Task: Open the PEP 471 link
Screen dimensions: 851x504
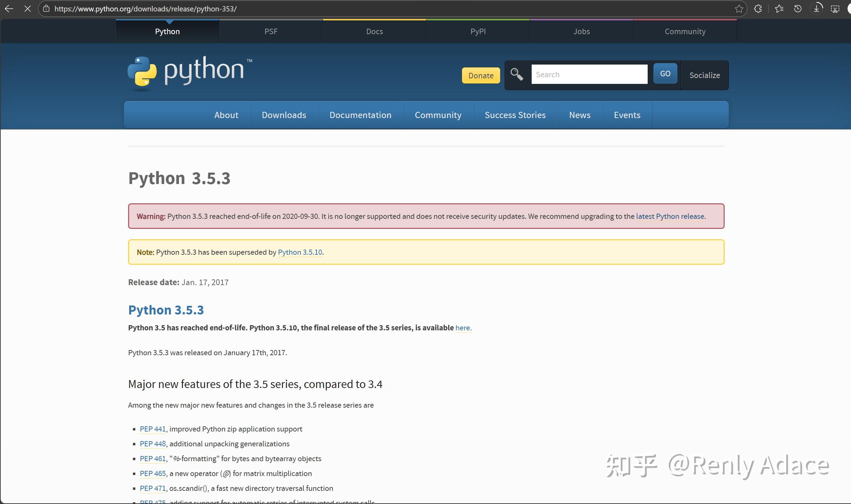Action: tap(153, 488)
